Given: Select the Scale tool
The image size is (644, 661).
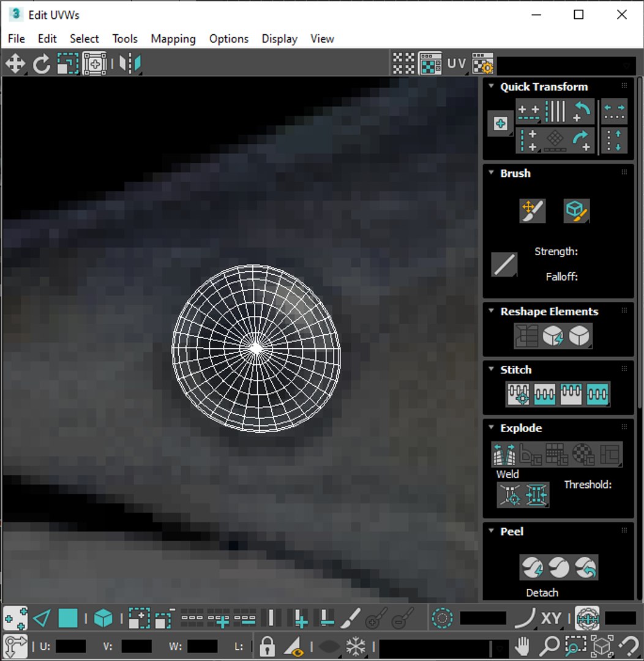Looking at the screenshot, I should [x=68, y=64].
